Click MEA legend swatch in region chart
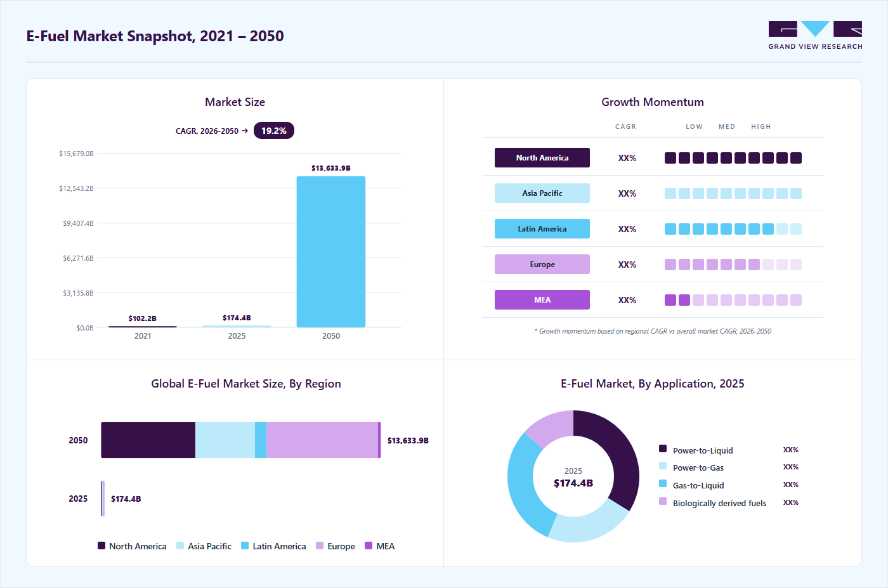This screenshot has height=588, width=888. click(369, 546)
